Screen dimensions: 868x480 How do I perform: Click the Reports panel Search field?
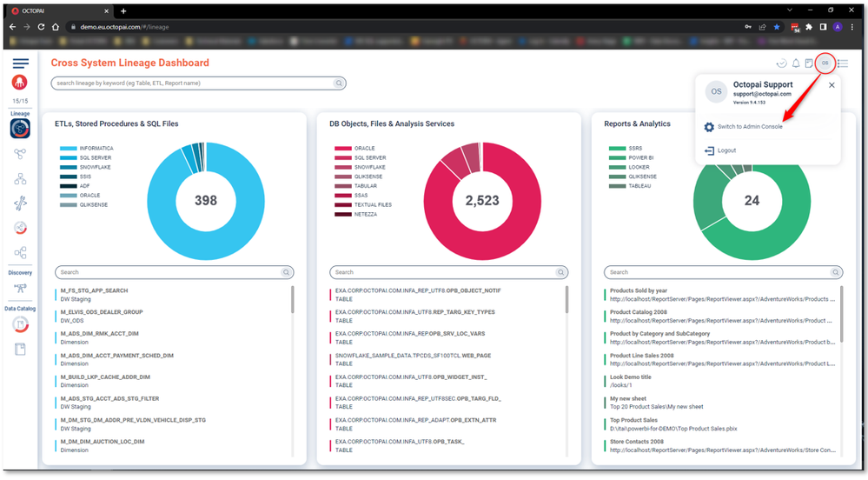[723, 272]
